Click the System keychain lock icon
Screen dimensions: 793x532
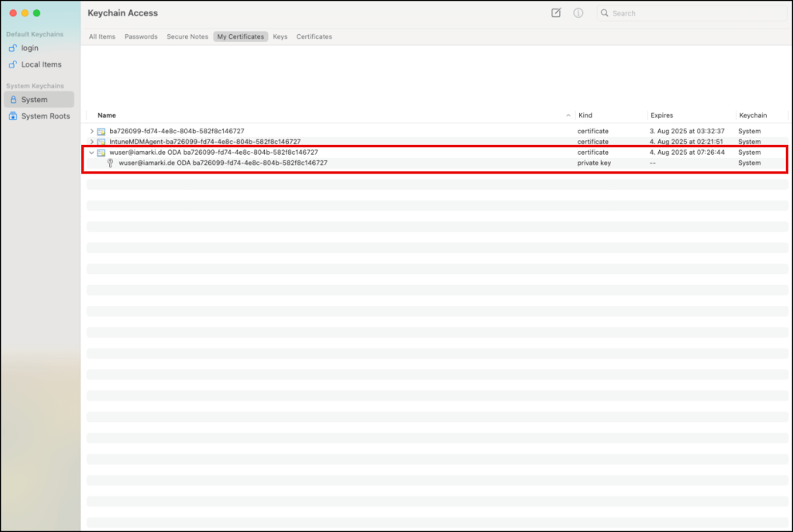pyautogui.click(x=12, y=100)
